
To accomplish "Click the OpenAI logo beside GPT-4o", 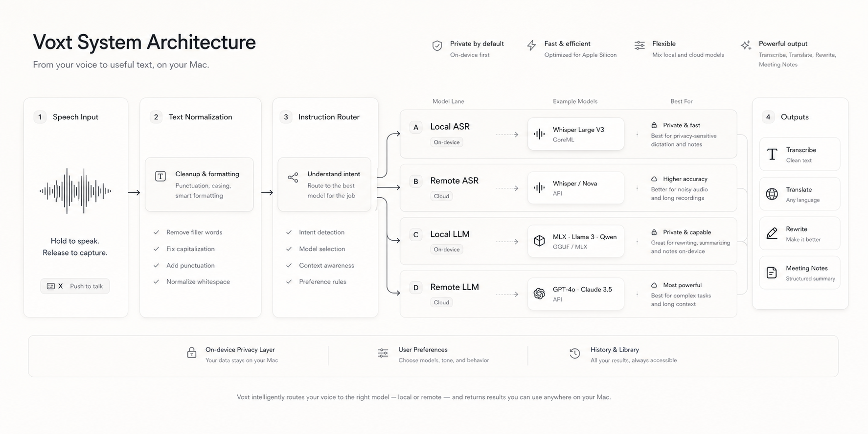I will pos(539,294).
